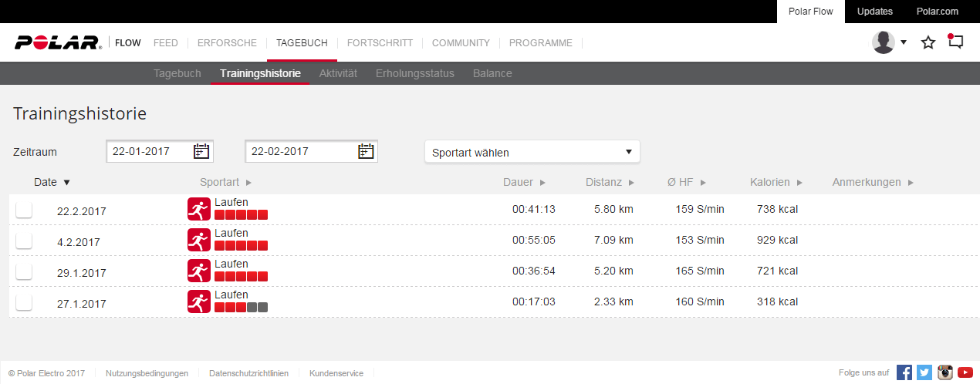This screenshot has width=980, height=384.
Task: Open Laufen session from 4.2.2017
Action: (x=231, y=233)
